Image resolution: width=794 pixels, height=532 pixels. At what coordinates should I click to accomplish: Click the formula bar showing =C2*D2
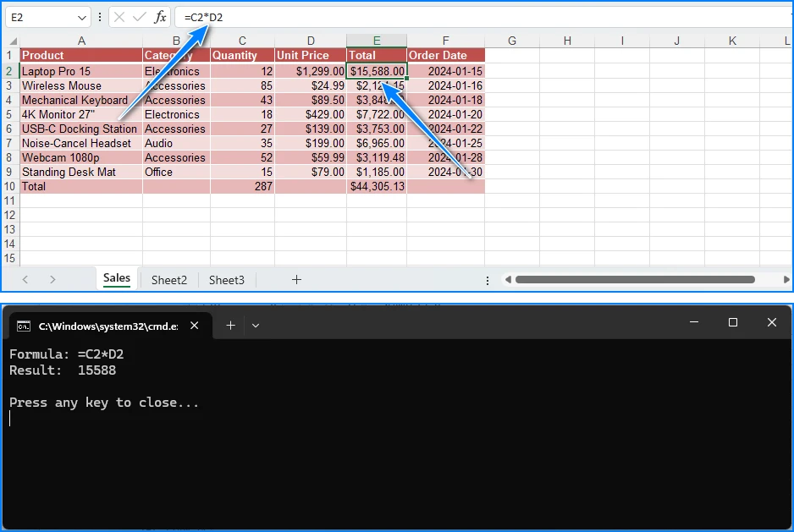[x=483, y=18]
